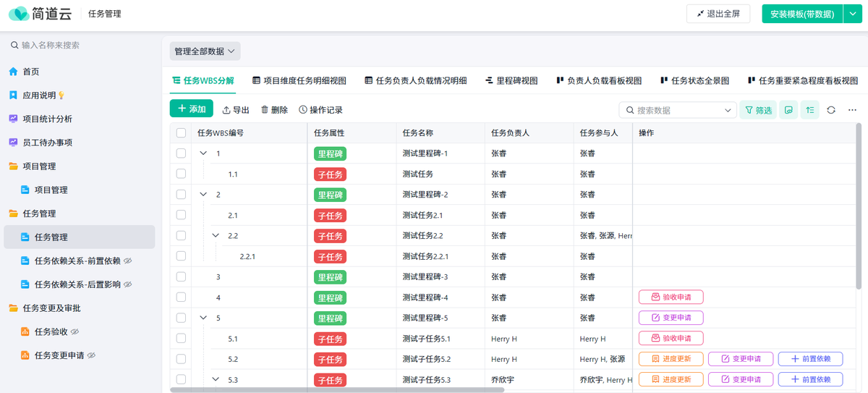Click the green 添加 button

coord(192,109)
